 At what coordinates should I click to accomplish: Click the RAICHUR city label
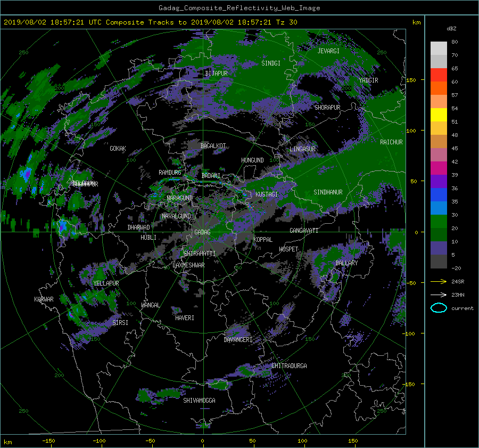coord(391,142)
